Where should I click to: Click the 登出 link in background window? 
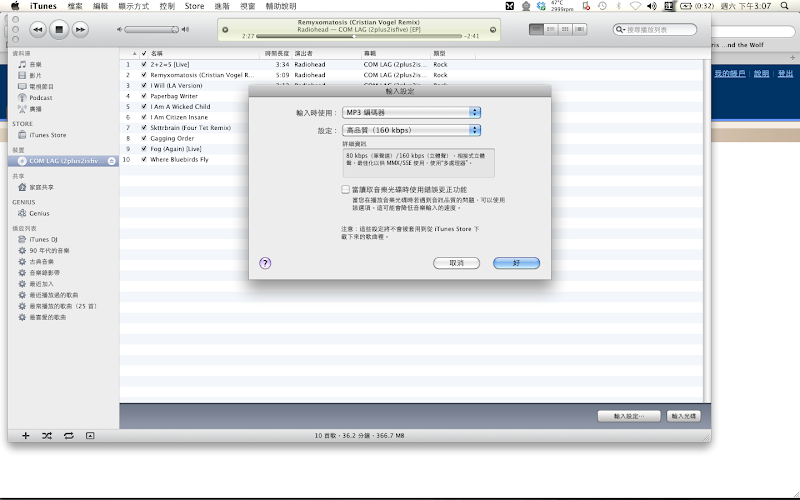[785, 74]
